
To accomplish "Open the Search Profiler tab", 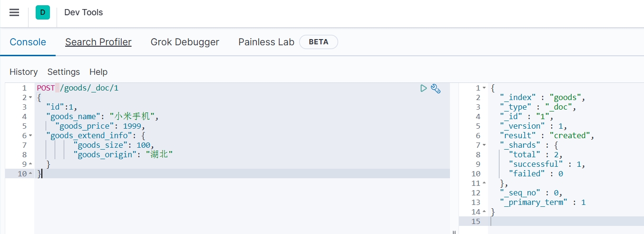I will (x=98, y=42).
